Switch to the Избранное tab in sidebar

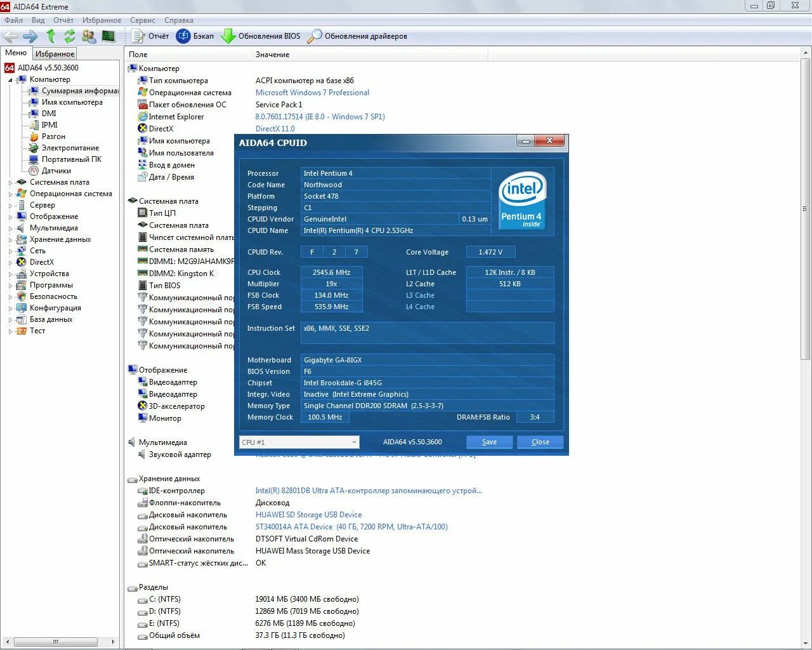point(55,54)
